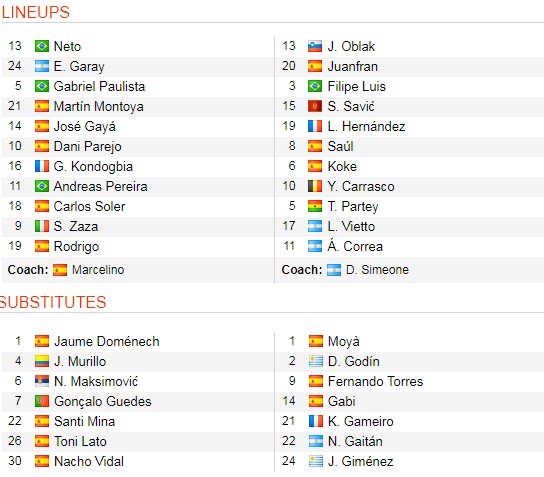Click the Argentina flag beside coach Simeone
The image size is (544, 477).
point(334,270)
